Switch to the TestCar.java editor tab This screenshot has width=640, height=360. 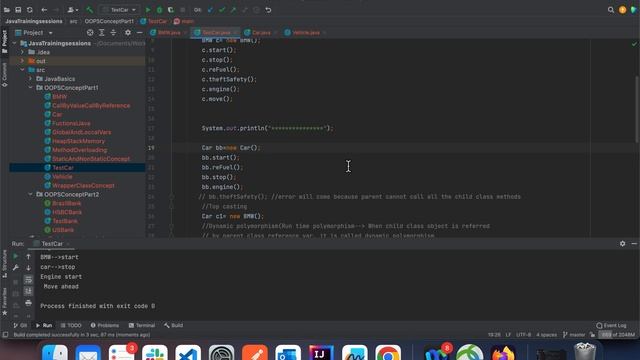(x=216, y=33)
